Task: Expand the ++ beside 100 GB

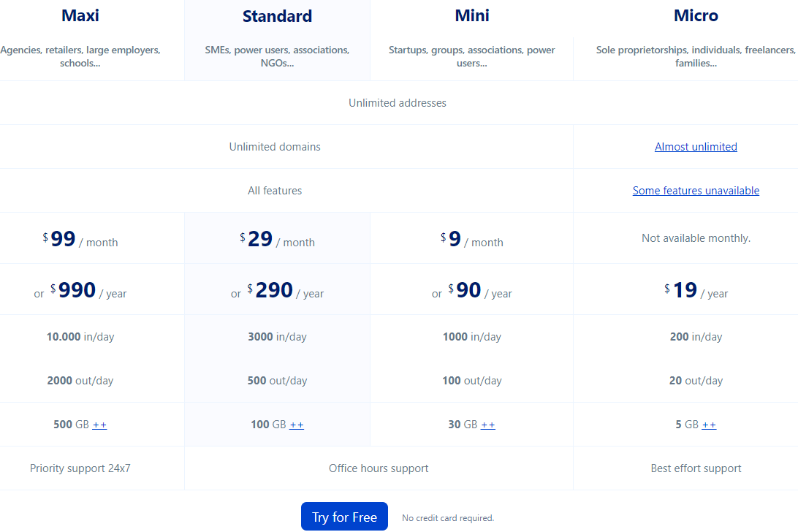Action: [x=297, y=425]
